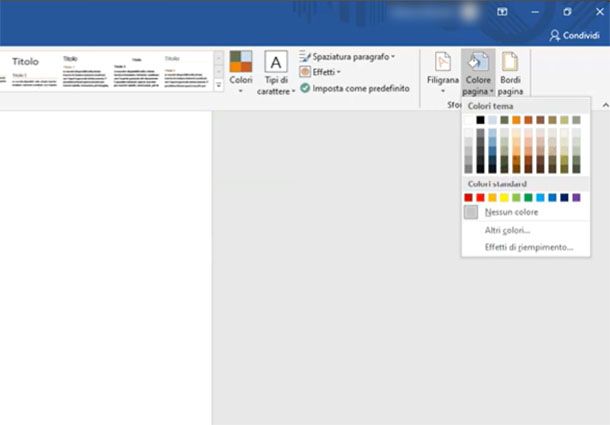The height and width of the screenshot is (425, 610).
Task: Choose the purple standard color swatch
Action: point(577,198)
